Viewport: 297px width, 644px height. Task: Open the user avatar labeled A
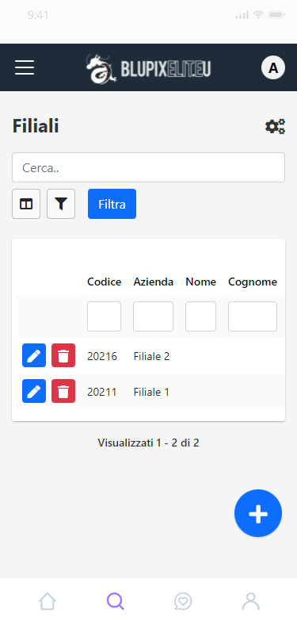coord(273,67)
